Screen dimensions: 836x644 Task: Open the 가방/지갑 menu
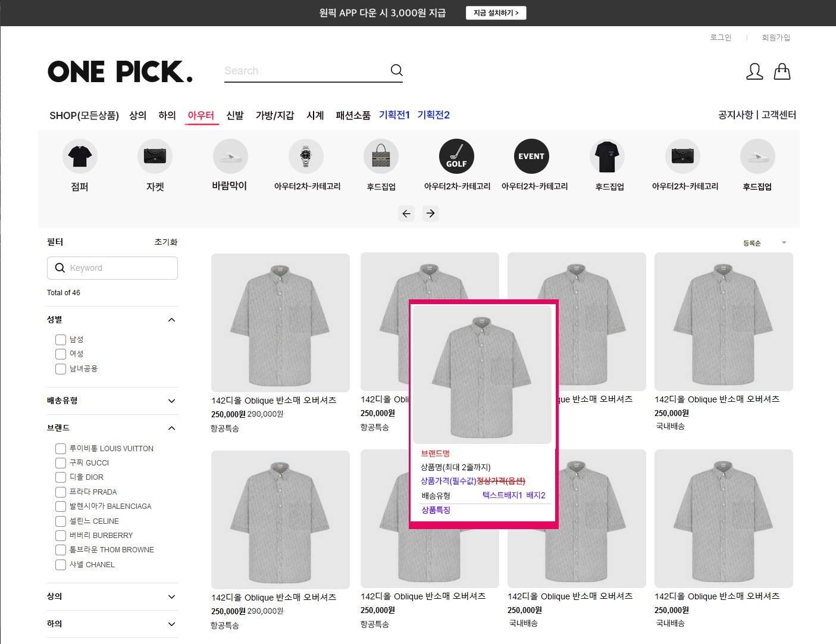(275, 115)
